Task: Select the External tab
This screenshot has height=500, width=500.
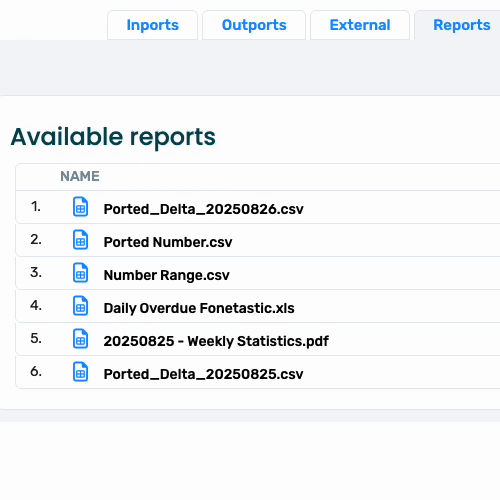Action: coord(360,25)
